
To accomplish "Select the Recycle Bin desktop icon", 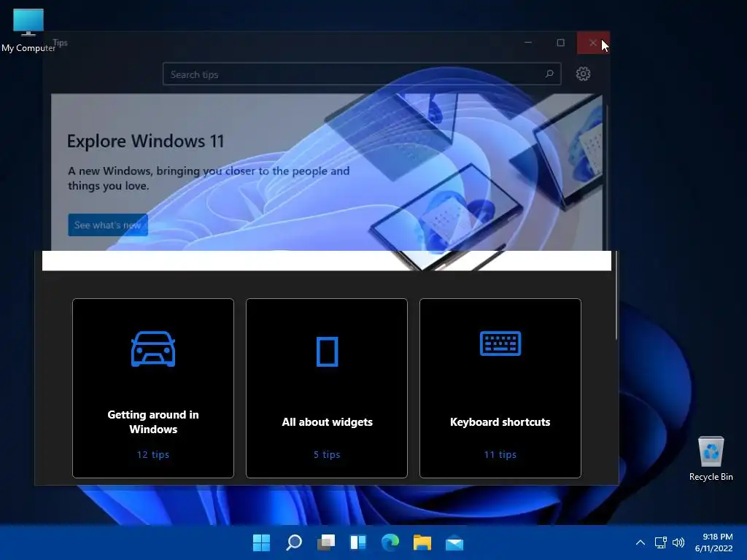I will (711, 459).
